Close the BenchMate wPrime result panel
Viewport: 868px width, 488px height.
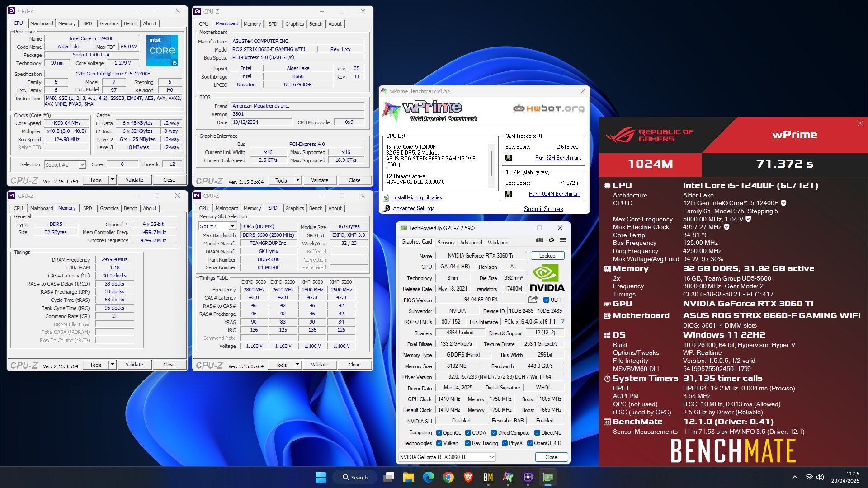pos(860,123)
